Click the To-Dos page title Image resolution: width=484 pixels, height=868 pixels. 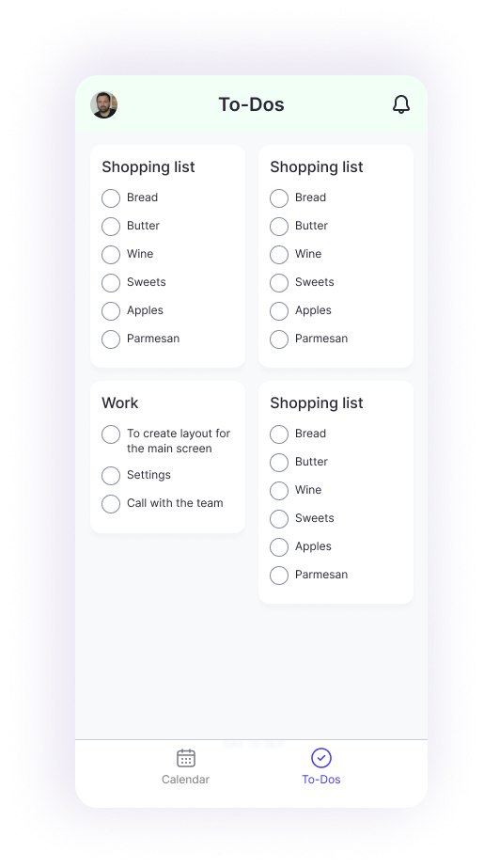[x=251, y=104]
